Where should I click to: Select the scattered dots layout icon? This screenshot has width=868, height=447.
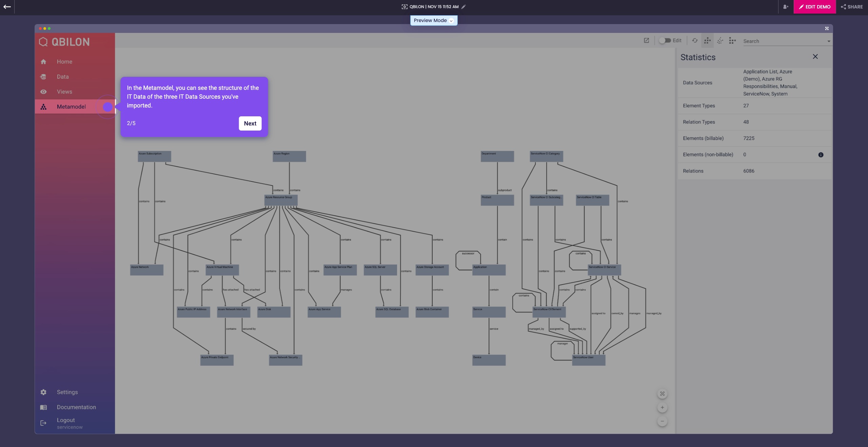[720, 41]
